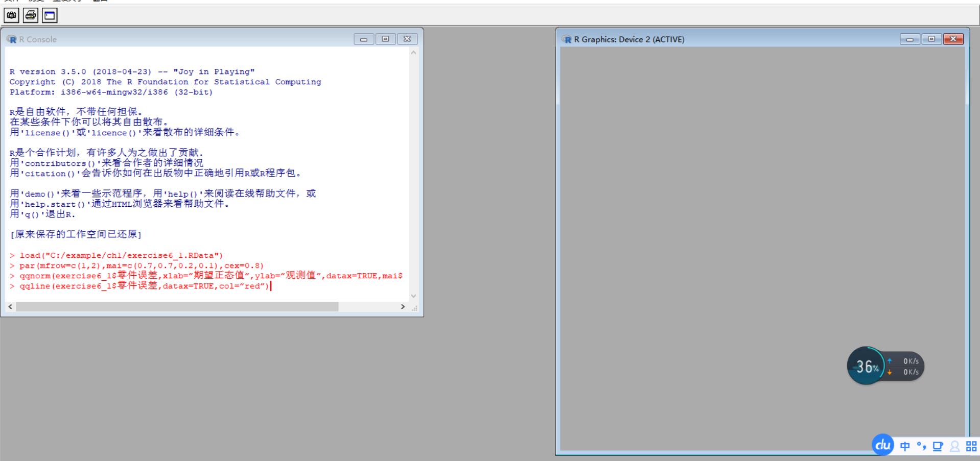Viewport: 980px width, 461px height.
Task: Click the line mentioning 'license()' or 'licence()'
Action: [x=124, y=132]
